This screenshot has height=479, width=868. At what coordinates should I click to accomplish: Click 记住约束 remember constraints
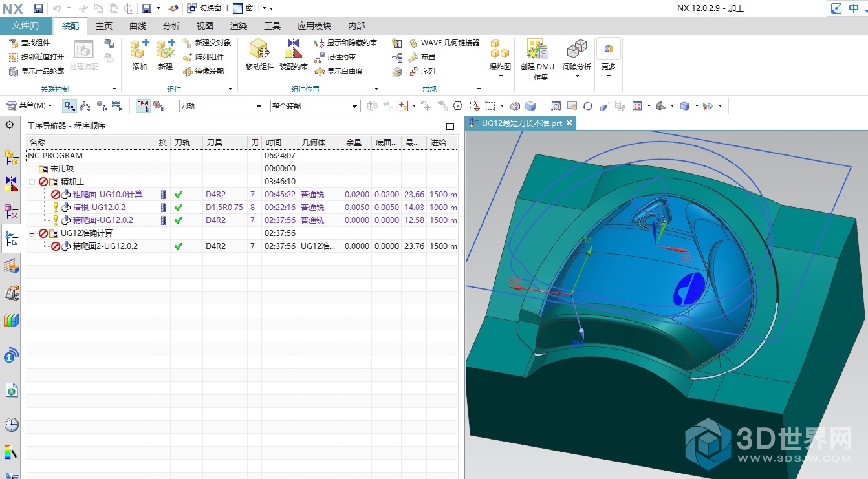[x=335, y=57]
